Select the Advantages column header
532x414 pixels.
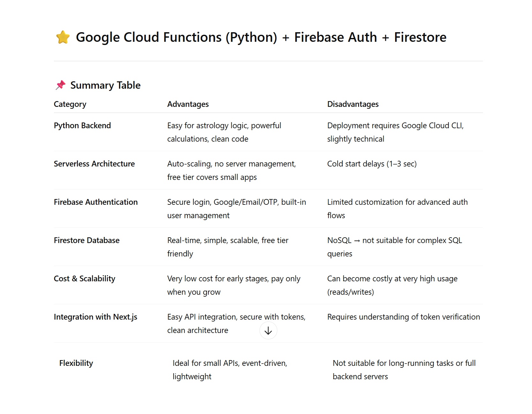point(188,104)
